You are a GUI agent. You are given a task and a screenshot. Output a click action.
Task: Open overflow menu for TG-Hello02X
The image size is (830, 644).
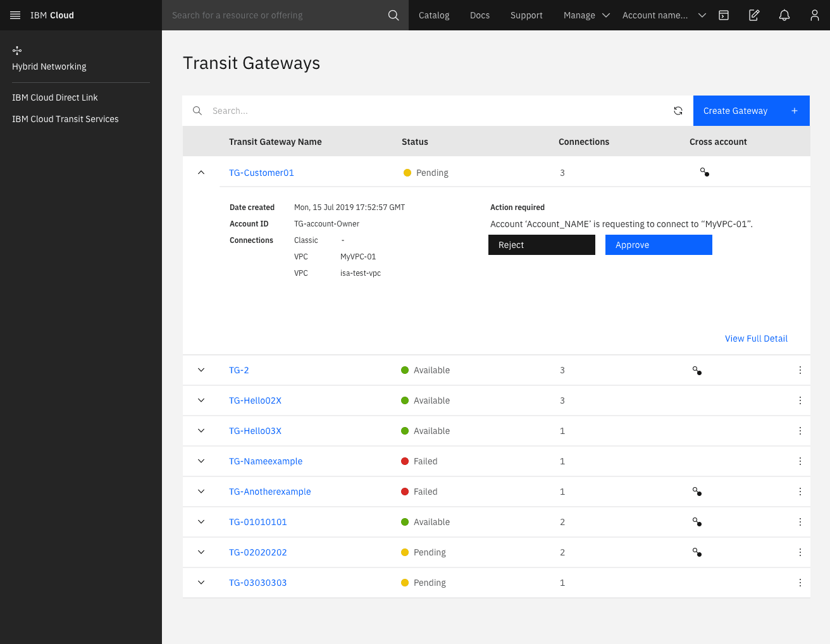click(x=800, y=400)
